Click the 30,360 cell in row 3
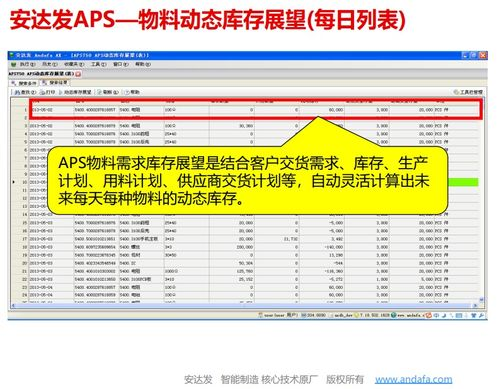 coord(232,126)
